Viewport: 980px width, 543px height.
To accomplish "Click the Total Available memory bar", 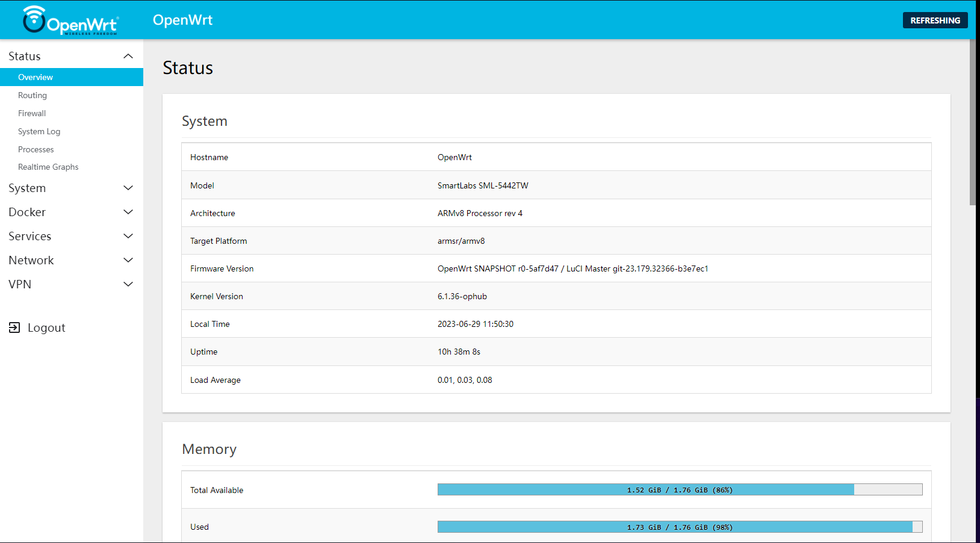I will [x=679, y=489].
